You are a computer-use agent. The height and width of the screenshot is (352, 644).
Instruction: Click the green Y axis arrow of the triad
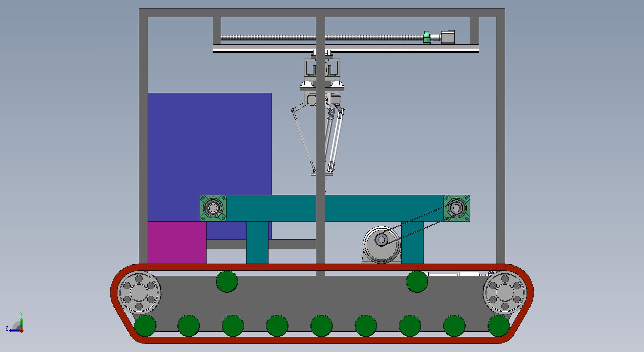tap(21, 321)
